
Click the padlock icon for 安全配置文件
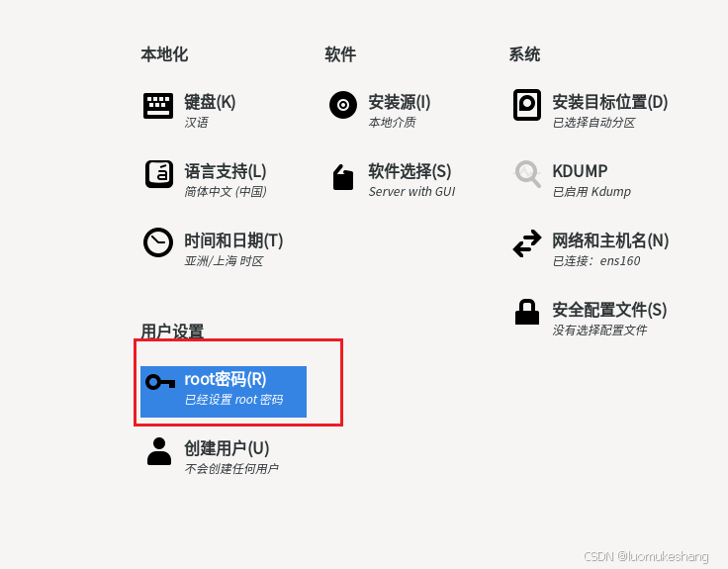pos(527,312)
